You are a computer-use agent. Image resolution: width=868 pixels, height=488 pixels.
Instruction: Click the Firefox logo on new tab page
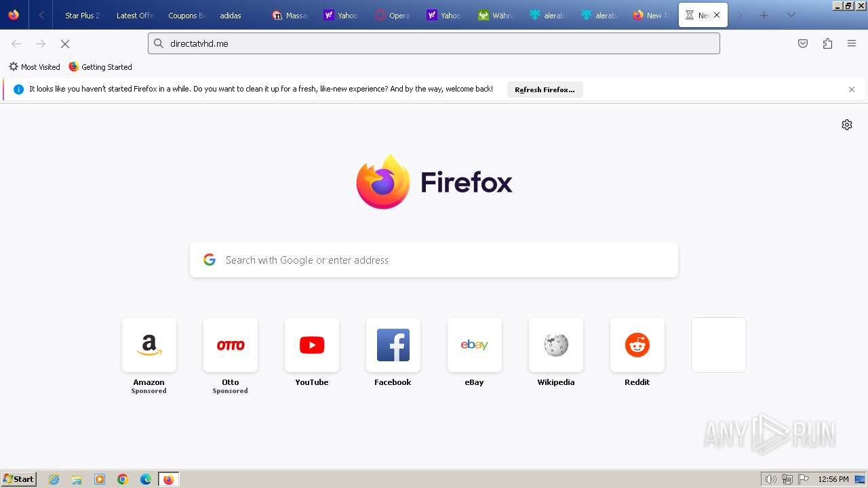[x=434, y=182]
